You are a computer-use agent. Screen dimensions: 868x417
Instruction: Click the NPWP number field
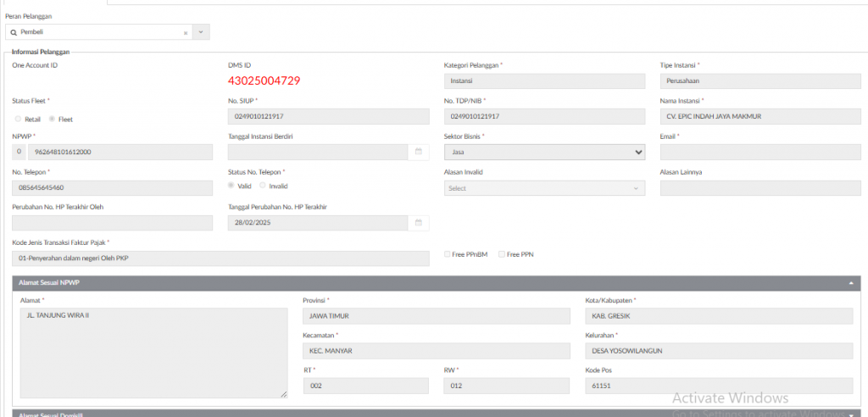pos(120,152)
